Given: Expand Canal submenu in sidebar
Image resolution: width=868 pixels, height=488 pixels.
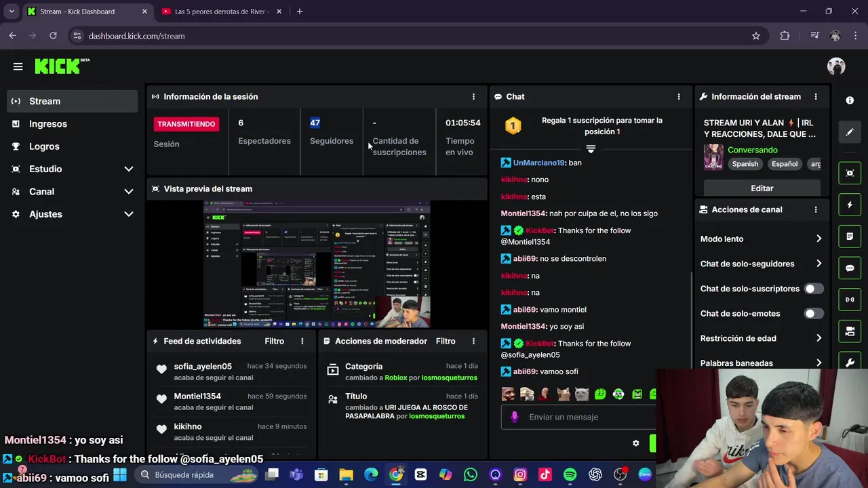Looking at the screenshot, I should [x=128, y=192].
